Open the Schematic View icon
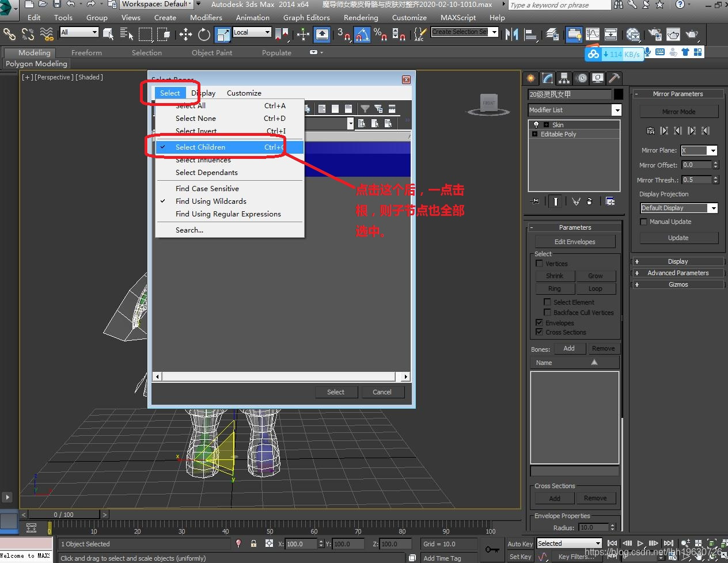This screenshot has height=563, width=728. point(611,35)
